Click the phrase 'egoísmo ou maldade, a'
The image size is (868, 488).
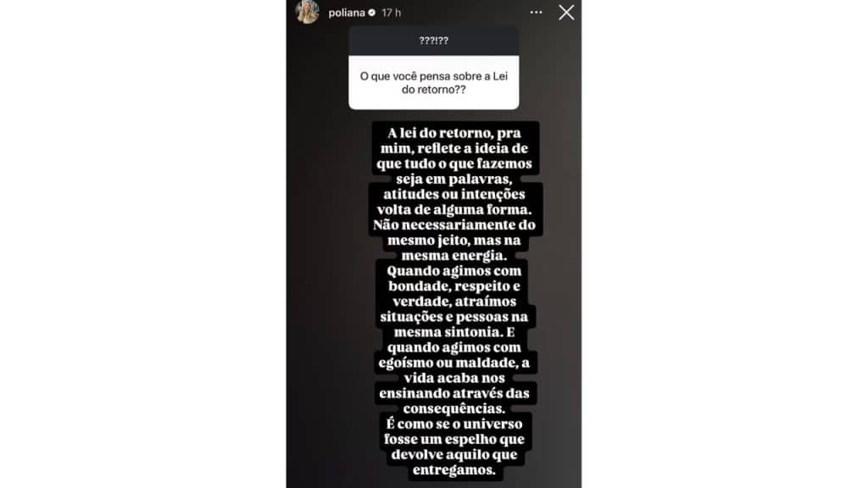pos(454,363)
